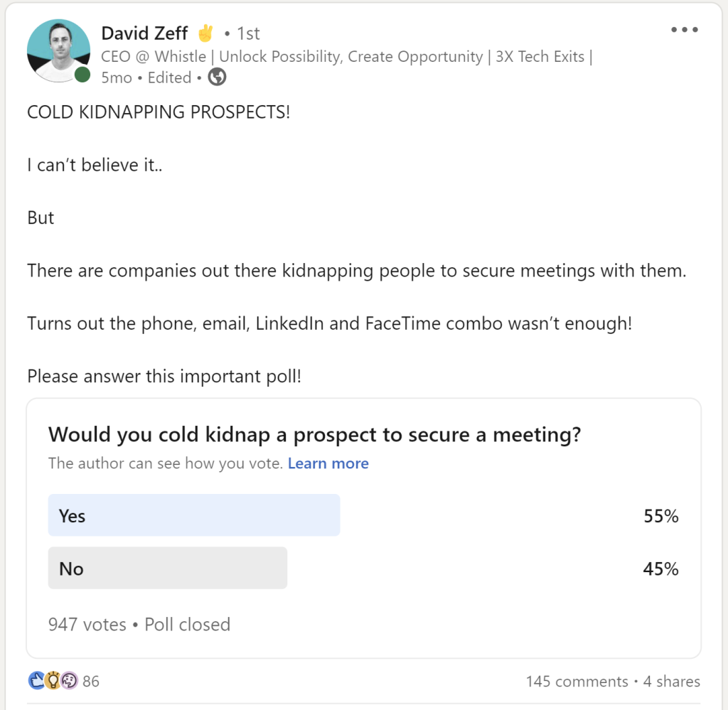Open the list of 86 reactions

coord(91,682)
